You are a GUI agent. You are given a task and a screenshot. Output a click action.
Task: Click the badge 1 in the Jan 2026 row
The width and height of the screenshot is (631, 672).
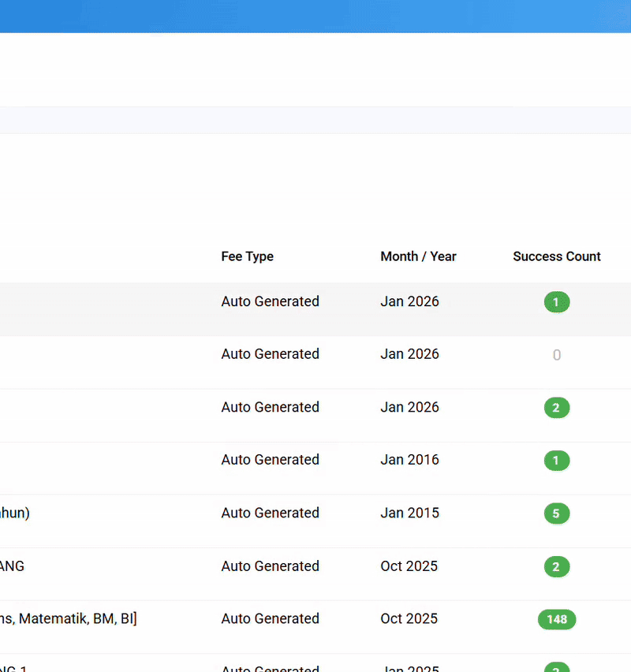tap(556, 302)
